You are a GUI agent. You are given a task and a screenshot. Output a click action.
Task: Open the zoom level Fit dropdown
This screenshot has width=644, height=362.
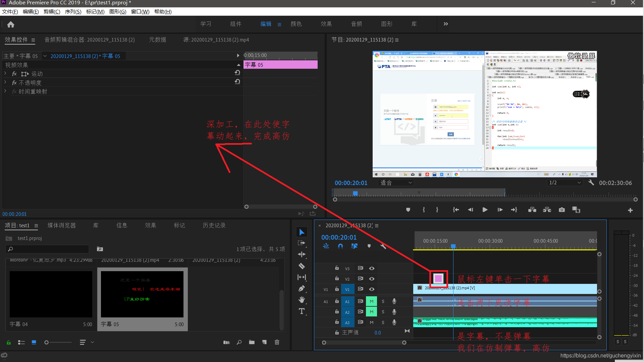396,183
